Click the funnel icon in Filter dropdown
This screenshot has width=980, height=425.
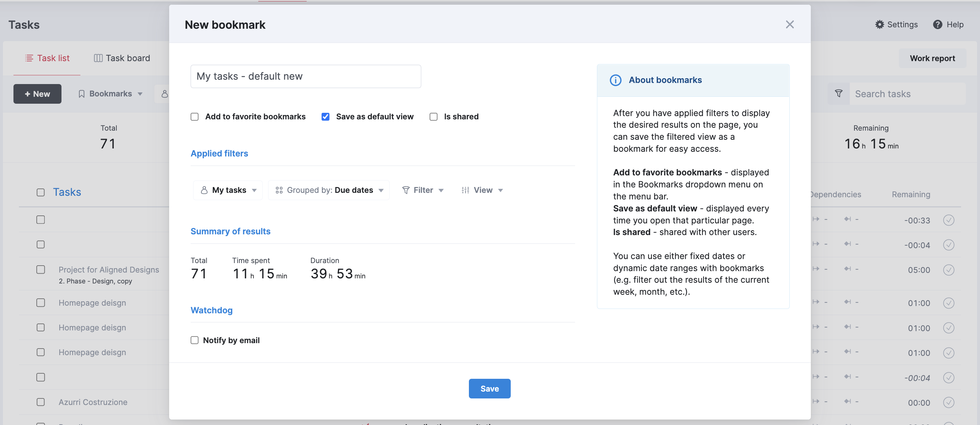[x=406, y=190]
